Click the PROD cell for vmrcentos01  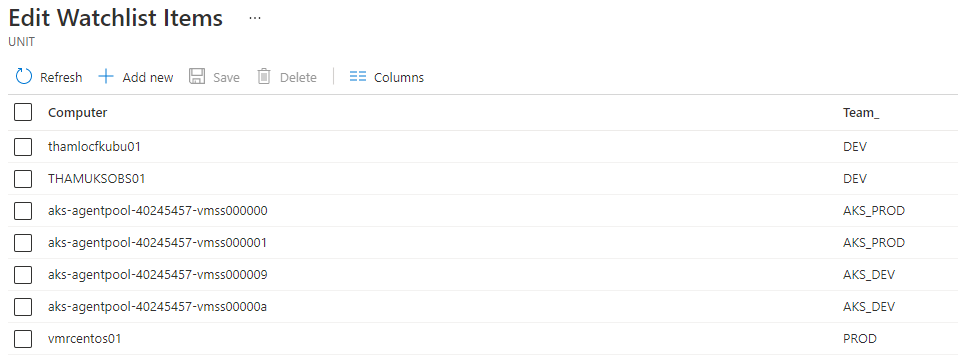(x=860, y=339)
